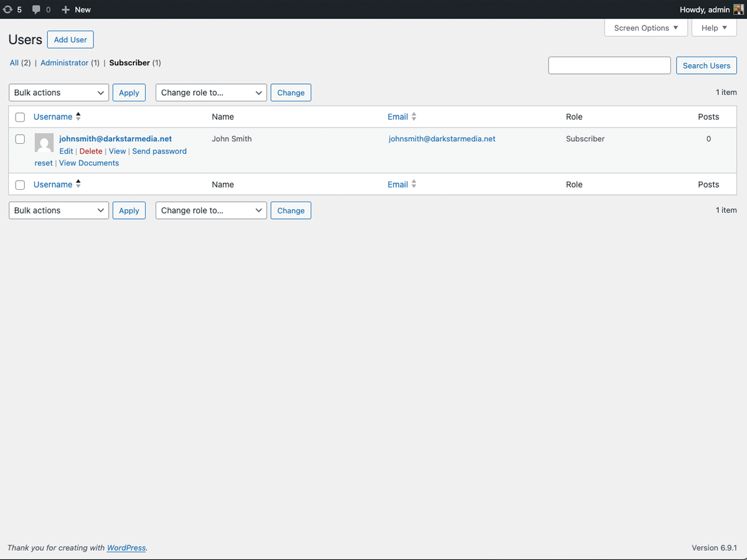The image size is (747, 560).
Task: Open the comments bubble icon
Action: pos(36,9)
